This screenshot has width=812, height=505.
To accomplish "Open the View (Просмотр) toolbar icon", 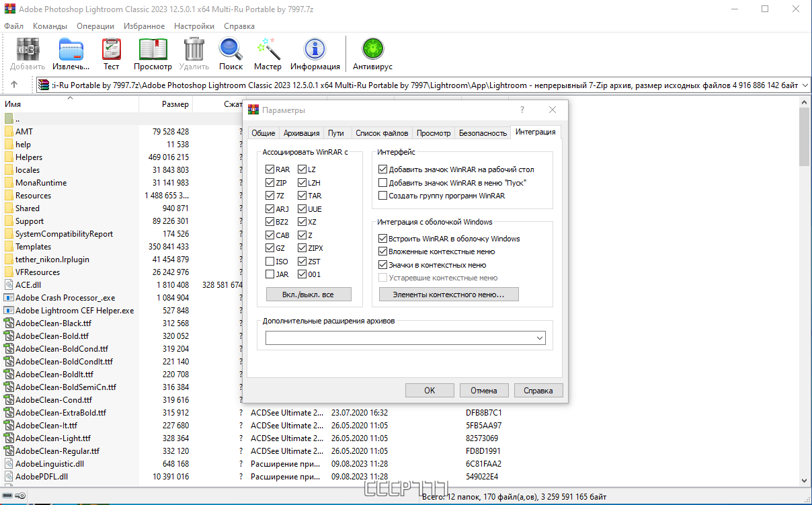I will point(153,49).
